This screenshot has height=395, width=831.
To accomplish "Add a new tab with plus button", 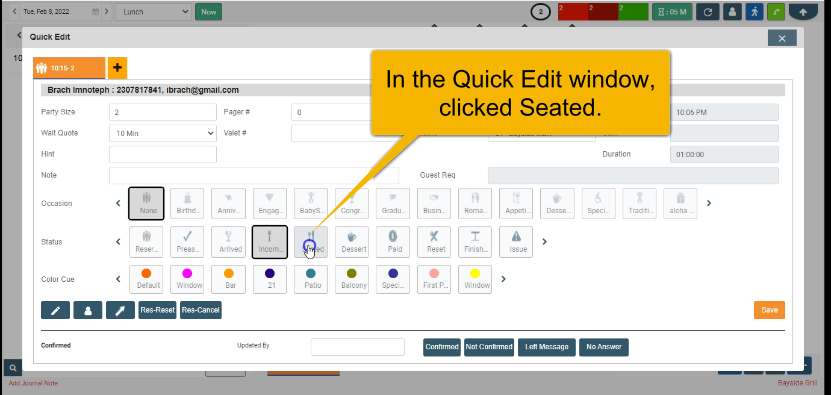I will [118, 68].
